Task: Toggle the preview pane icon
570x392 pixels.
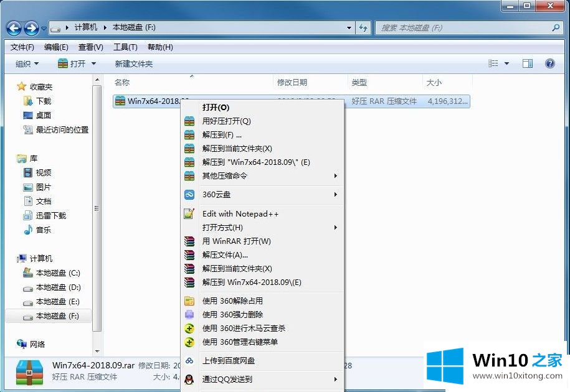Action: 528,64
